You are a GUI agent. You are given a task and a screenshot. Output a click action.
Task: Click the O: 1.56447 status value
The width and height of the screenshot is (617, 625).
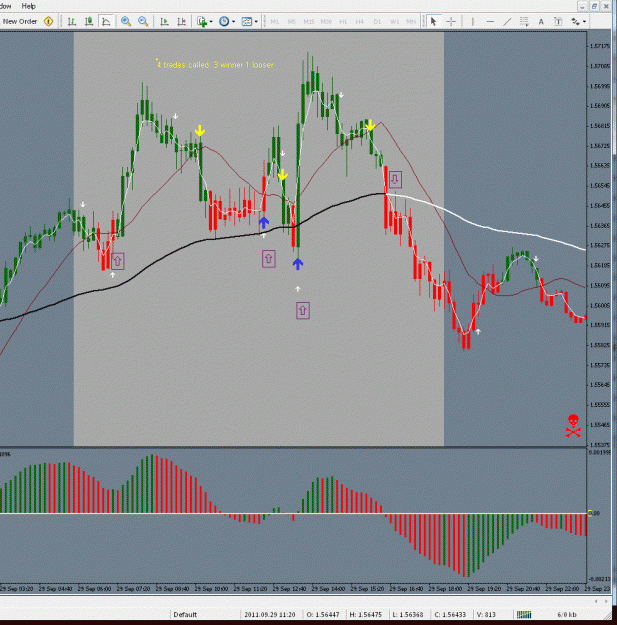pyautogui.click(x=323, y=614)
